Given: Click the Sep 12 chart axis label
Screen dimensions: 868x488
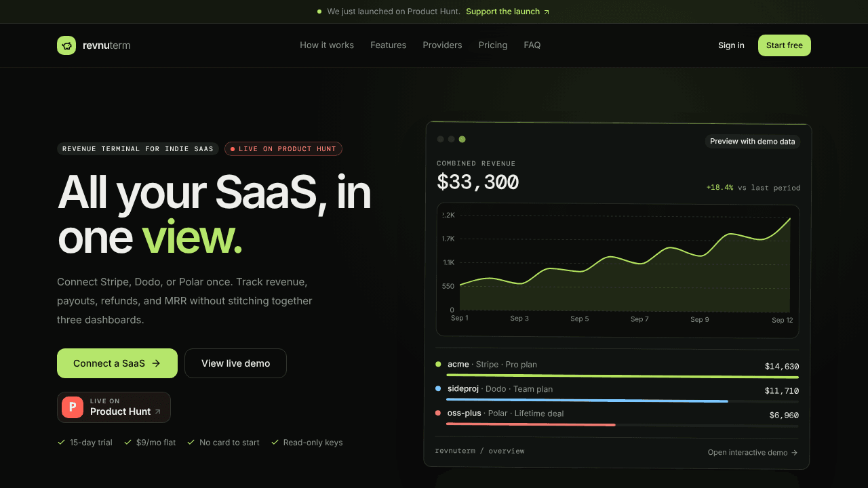Looking at the screenshot, I should (783, 320).
